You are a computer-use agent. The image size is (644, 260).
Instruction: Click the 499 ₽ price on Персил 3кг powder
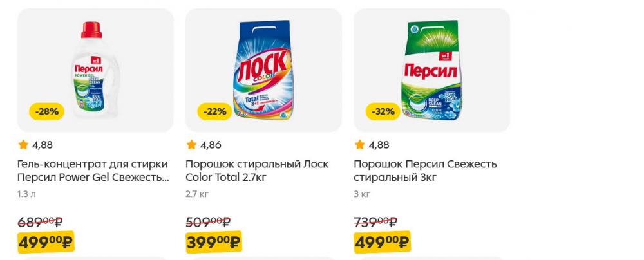(x=383, y=243)
